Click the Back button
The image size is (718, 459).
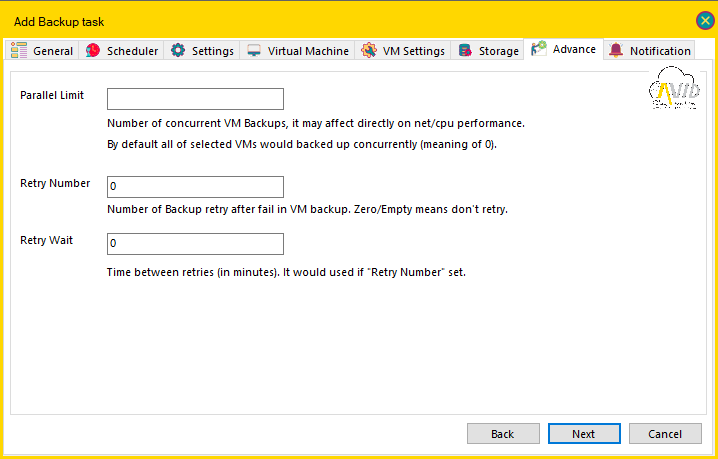(x=503, y=433)
